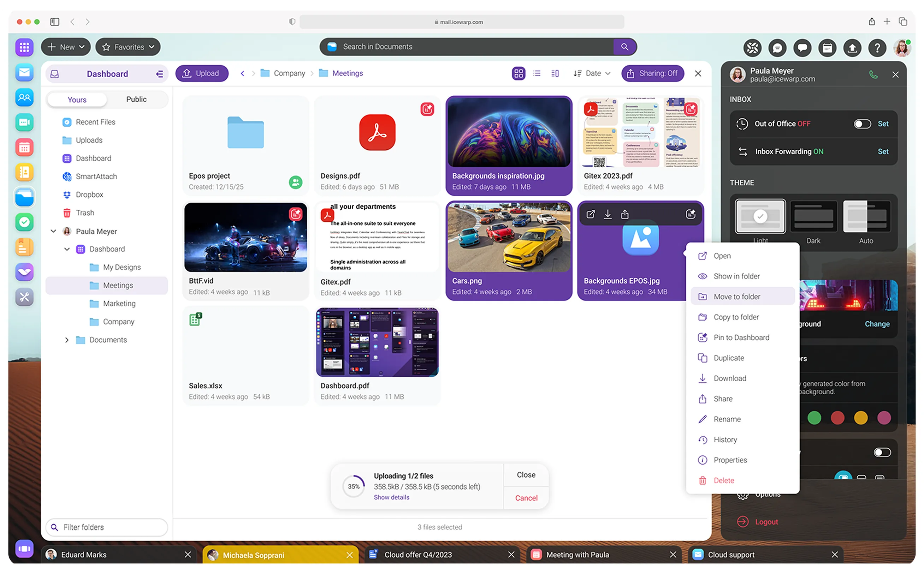Open the help question mark icon
924x574 pixels.
click(877, 48)
